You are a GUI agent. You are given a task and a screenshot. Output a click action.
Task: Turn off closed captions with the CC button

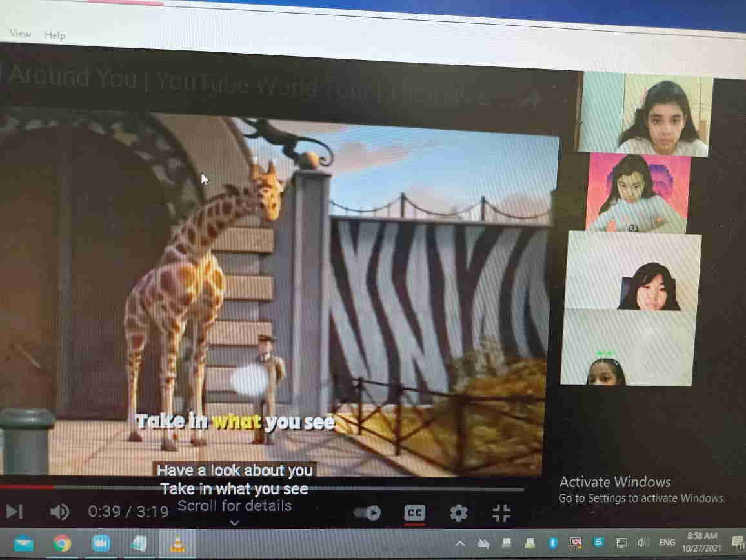pos(414,513)
